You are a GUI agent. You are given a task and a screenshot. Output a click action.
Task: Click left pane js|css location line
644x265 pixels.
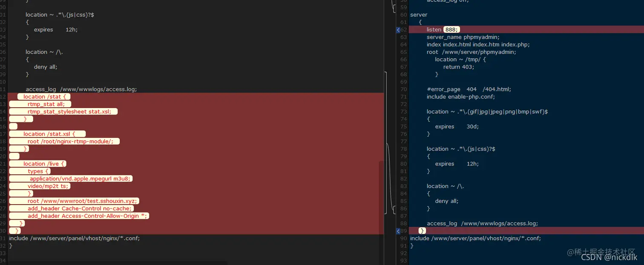pos(60,15)
